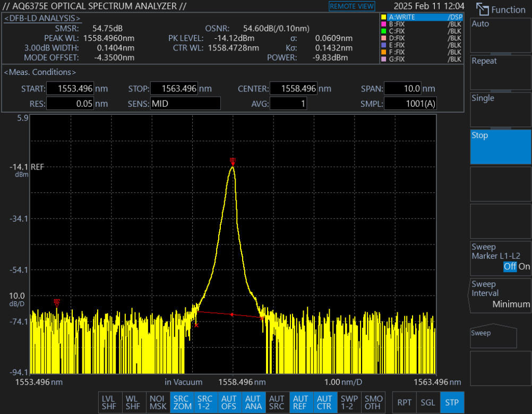Toggle Sweep Marker L1-L2 to On
532x414 pixels.
[524, 267]
